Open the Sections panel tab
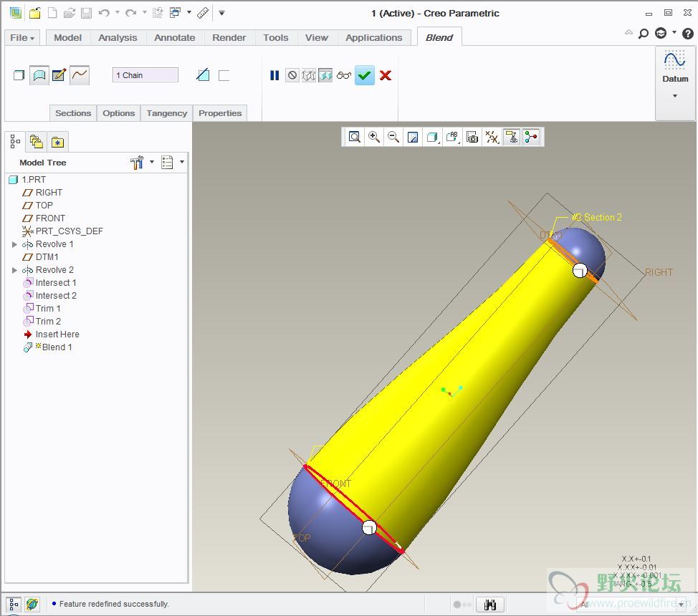This screenshot has height=616, width=698. coord(73,113)
